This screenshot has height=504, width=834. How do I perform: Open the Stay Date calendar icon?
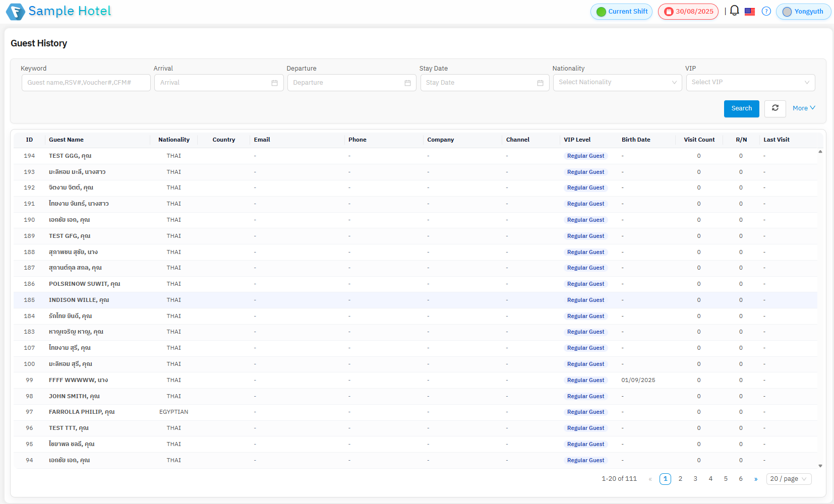tap(540, 83)
